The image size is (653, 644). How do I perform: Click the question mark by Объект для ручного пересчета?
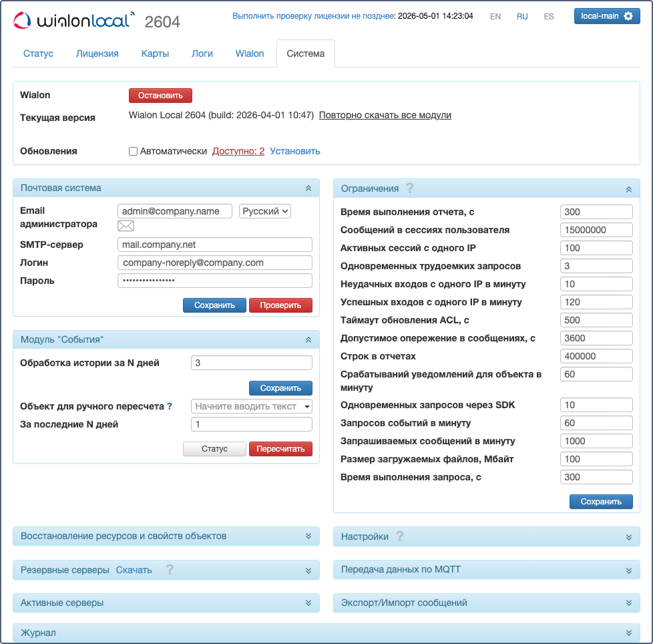pos(170,406)
